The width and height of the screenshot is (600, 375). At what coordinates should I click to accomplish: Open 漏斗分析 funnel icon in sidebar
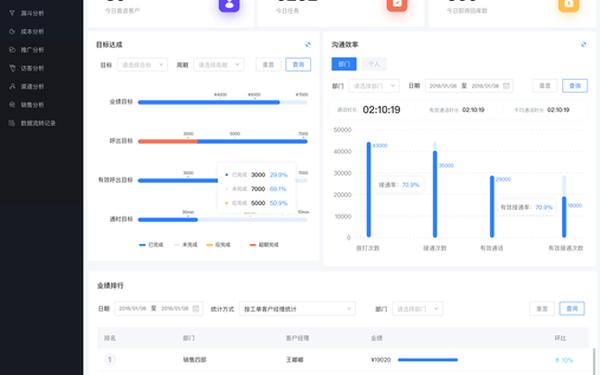[x=12, y=13]
